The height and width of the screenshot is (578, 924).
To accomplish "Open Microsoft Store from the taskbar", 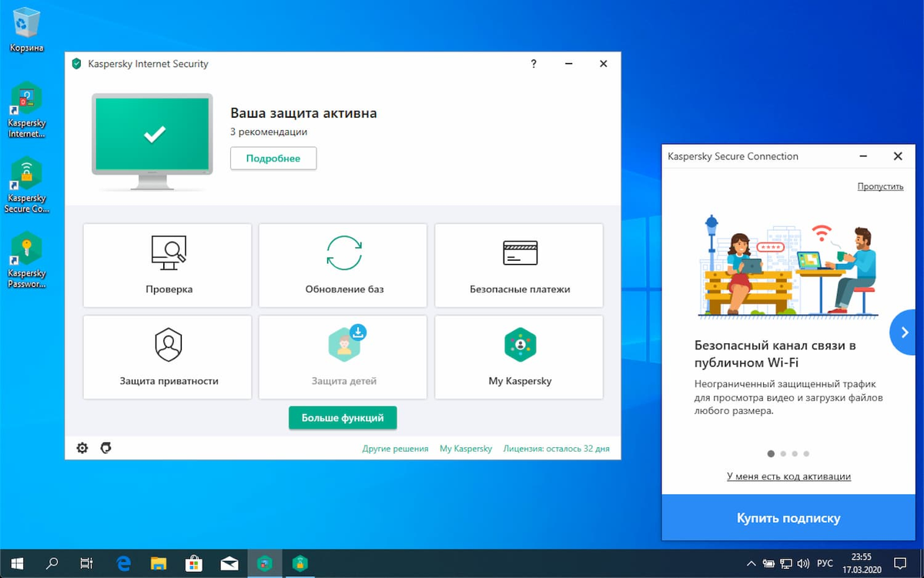I will [193, 563].
